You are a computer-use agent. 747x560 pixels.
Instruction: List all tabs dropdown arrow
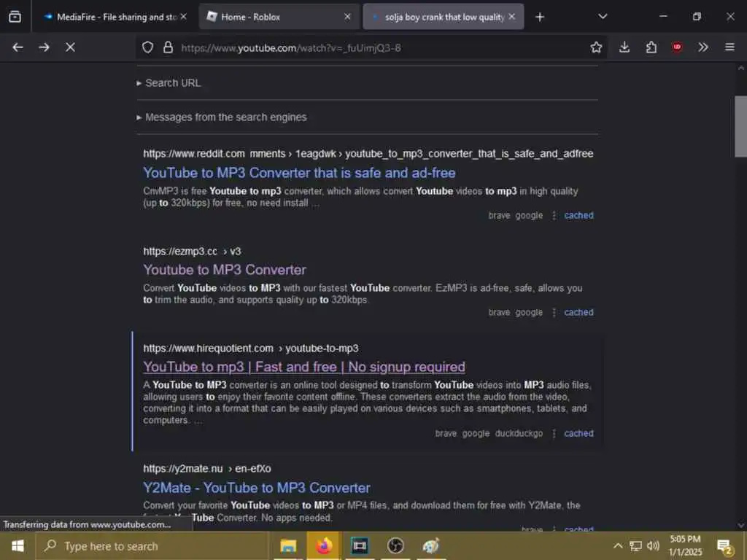click(603, 17)
